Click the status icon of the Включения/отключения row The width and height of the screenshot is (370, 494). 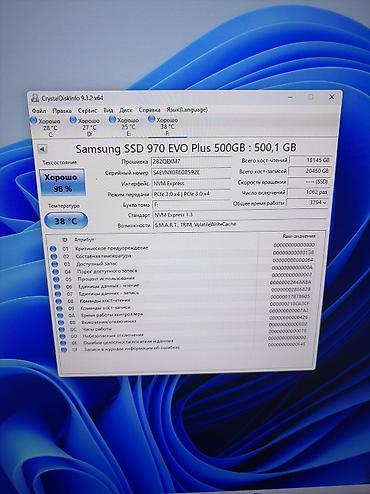pyautogui.click(x=61, y=323)
